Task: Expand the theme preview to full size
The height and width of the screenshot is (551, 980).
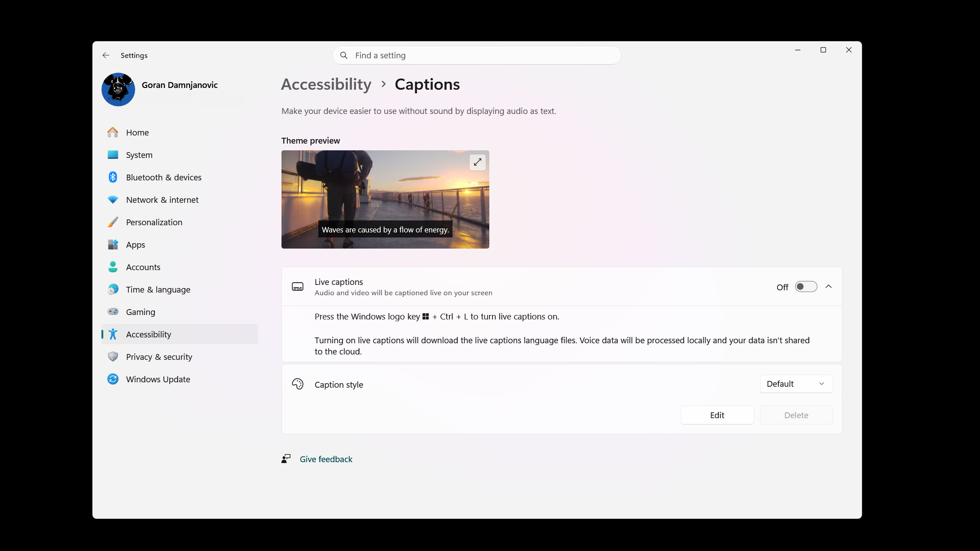Action: (x=478, y=162)
